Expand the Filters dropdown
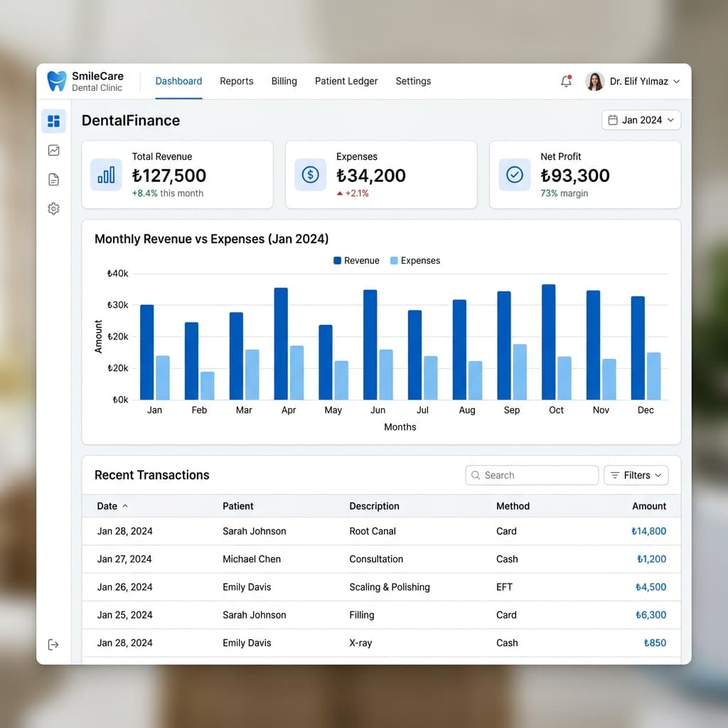Screen dimensions: 728x728 point(636,475)
